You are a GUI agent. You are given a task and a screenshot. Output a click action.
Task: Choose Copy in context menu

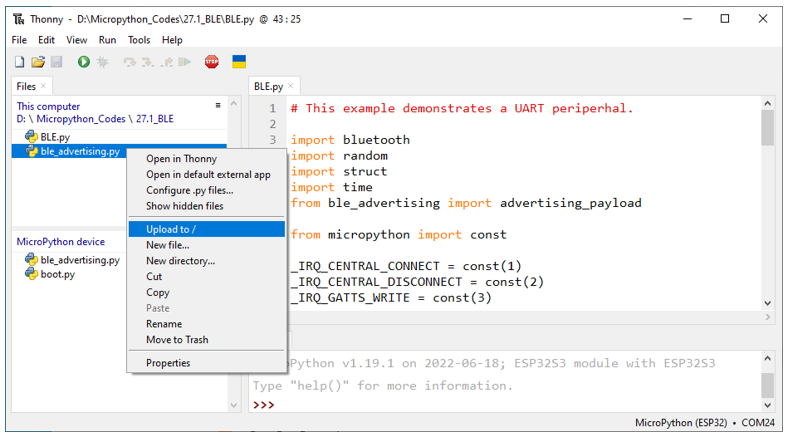click(x=207, y=293)
